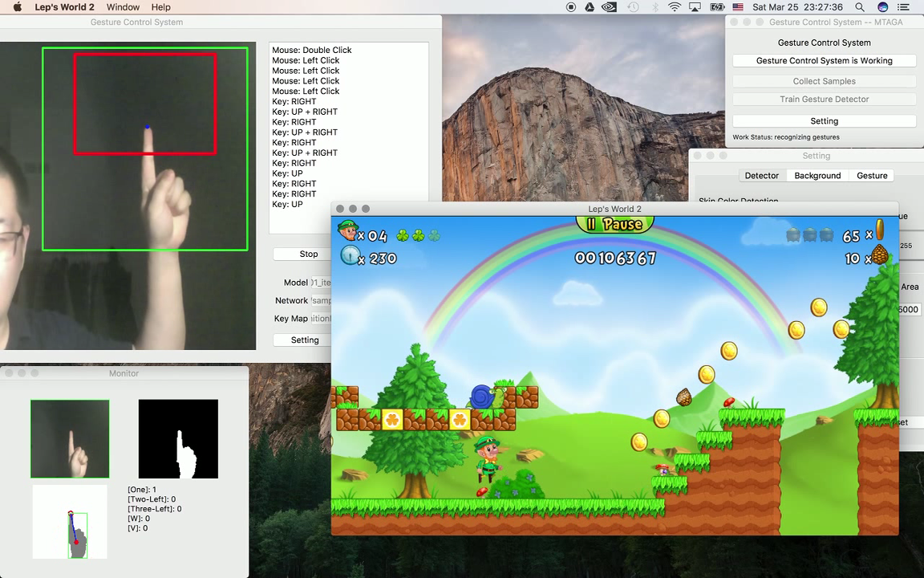Viewport: 924px width, 578px height.
Task: Click the leprechaun character in the game
Action: point(488,459)
